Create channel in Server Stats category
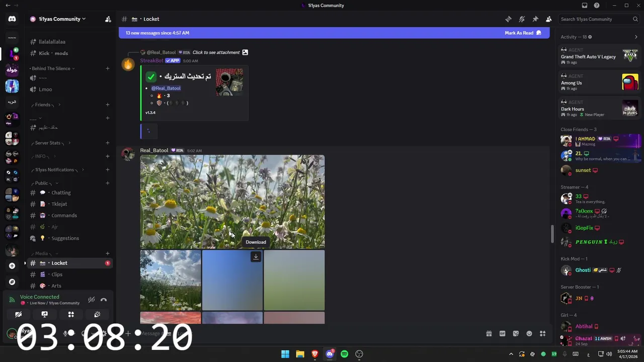This screenshot has height=362, width=644. pyautogui.click(x=108, y=143)
